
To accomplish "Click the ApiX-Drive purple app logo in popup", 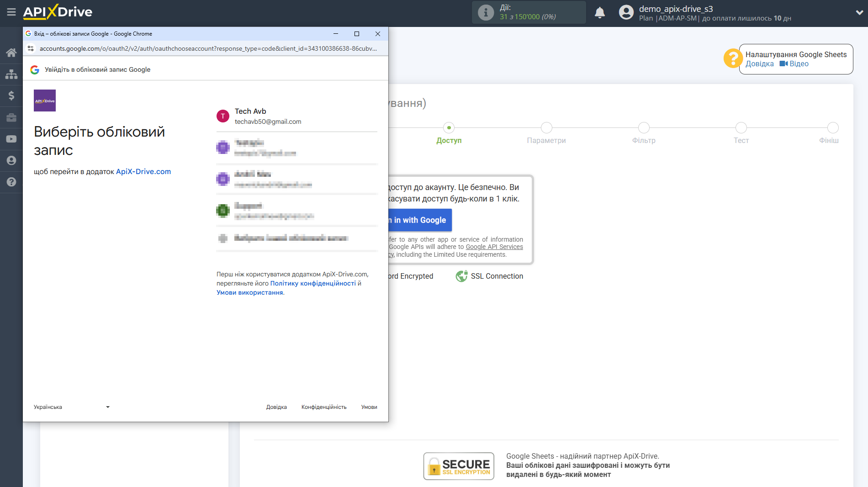I will point(45,101).
